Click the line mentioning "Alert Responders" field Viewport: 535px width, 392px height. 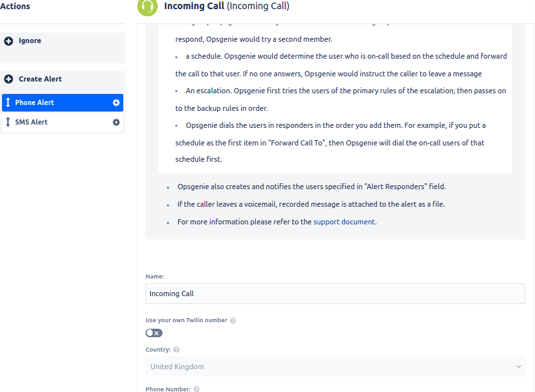[x=311, y=187]
